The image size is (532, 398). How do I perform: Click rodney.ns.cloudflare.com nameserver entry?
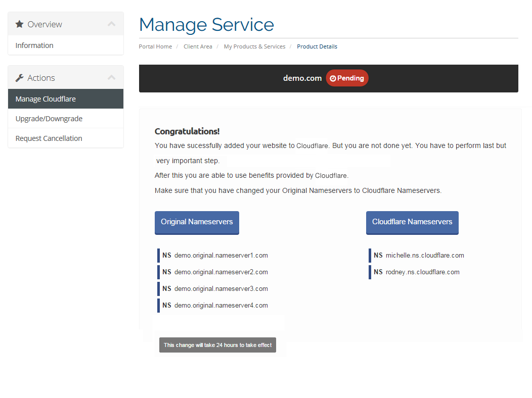[x=422, y=272]
